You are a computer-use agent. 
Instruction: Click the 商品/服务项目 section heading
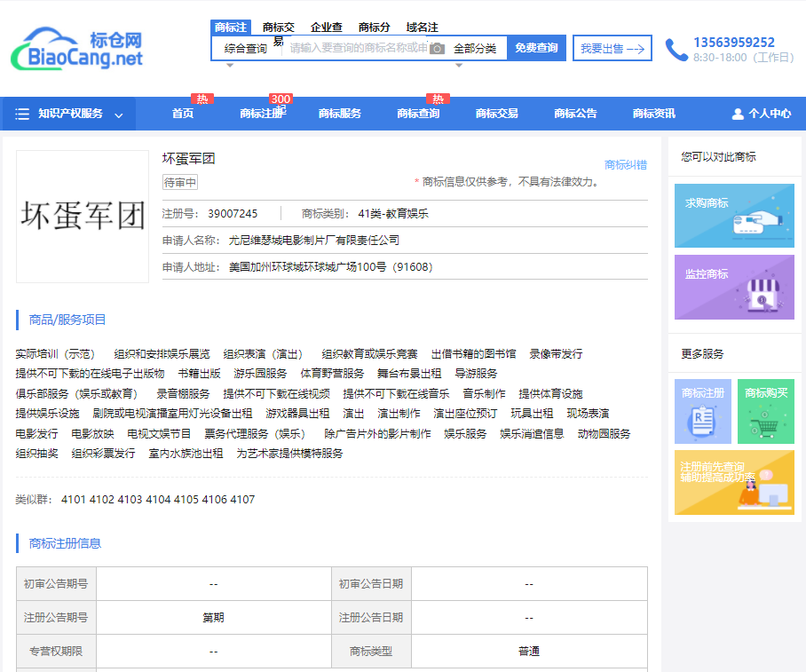click(67, 320)
